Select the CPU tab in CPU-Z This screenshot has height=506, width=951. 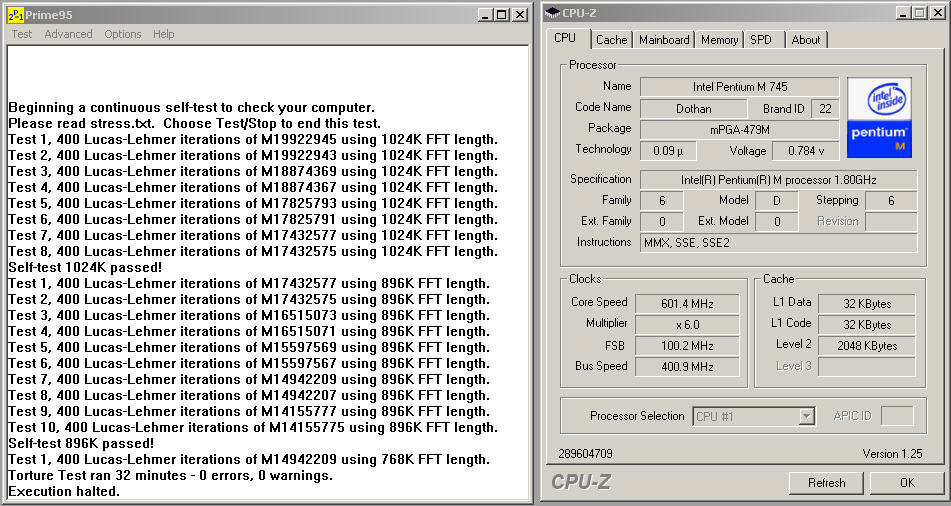[565, 38]
